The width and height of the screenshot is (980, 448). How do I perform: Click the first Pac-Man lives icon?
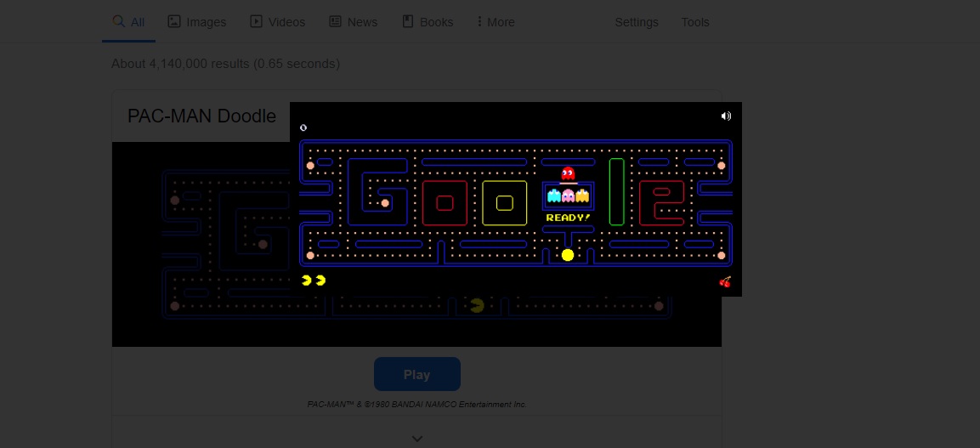(306, 280)
